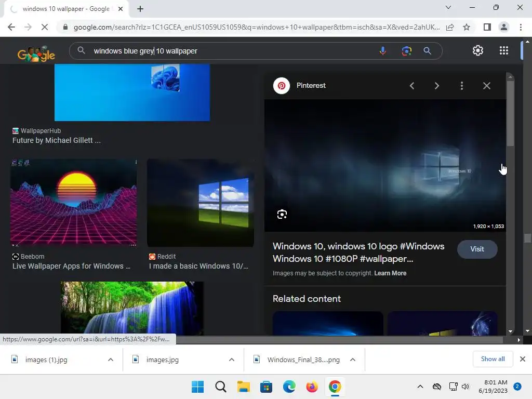Screen dimensions: 532x399
Task: Launch Microsoft Edge from taskbar
Action: click(x=289, y=387)
